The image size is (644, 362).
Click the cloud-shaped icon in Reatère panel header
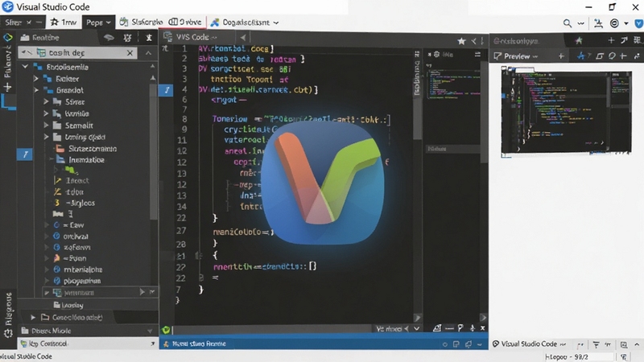[109, 38]
